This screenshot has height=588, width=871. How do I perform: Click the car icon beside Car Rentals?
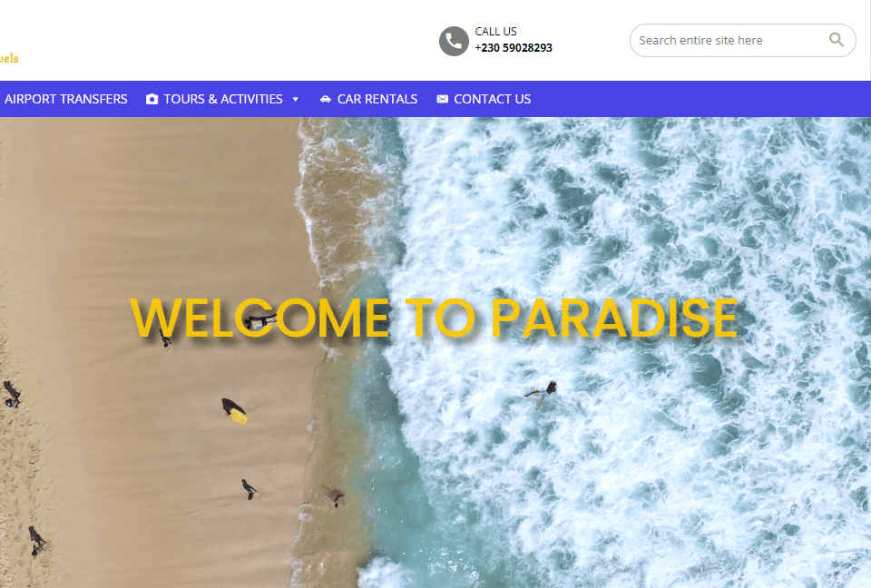[x=326, y=99]
